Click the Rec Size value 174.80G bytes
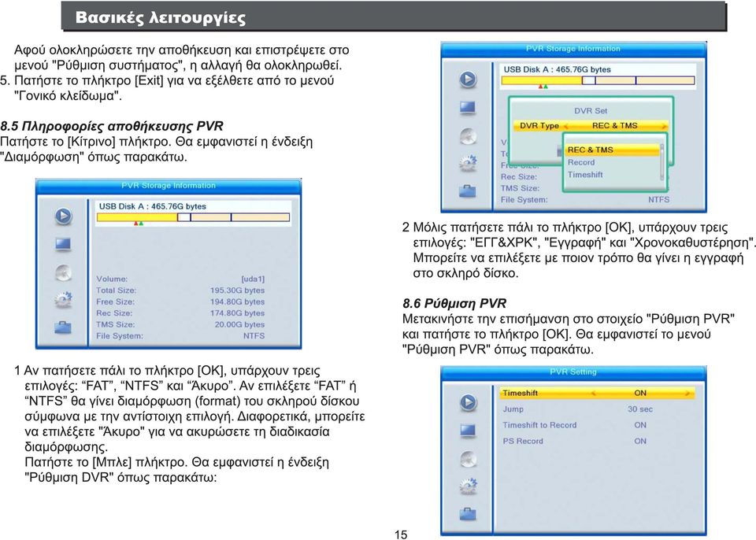756x540 pixels. (x=237, y=313)
